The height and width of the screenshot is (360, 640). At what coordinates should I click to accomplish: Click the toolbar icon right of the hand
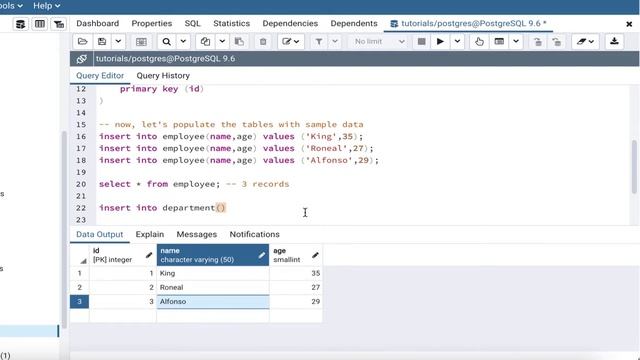(499, 42)
